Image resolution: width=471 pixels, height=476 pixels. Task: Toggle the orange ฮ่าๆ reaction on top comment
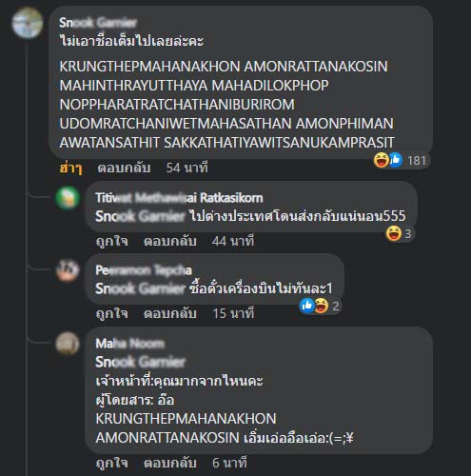pos(70,168)
